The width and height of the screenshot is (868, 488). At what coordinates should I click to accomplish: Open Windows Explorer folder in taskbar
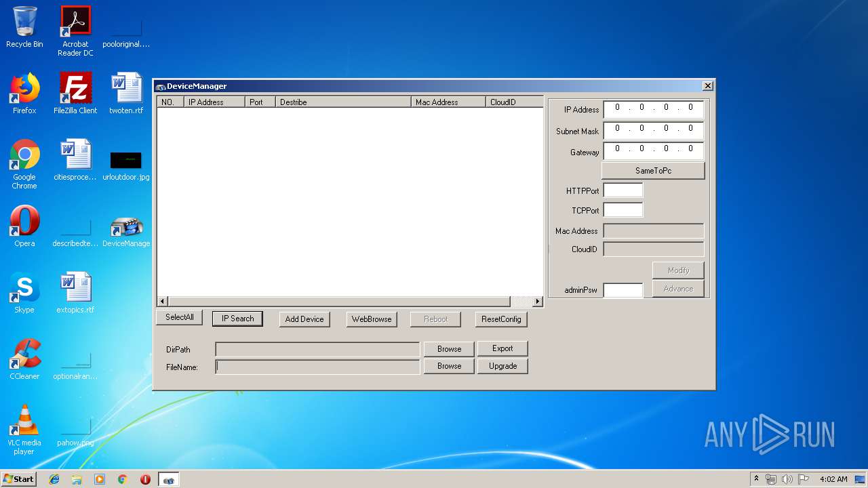(77, 479)
